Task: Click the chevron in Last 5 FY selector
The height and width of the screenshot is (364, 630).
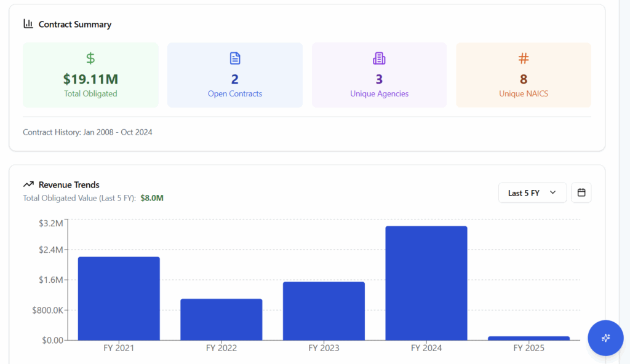Action: tap(552, 192)
